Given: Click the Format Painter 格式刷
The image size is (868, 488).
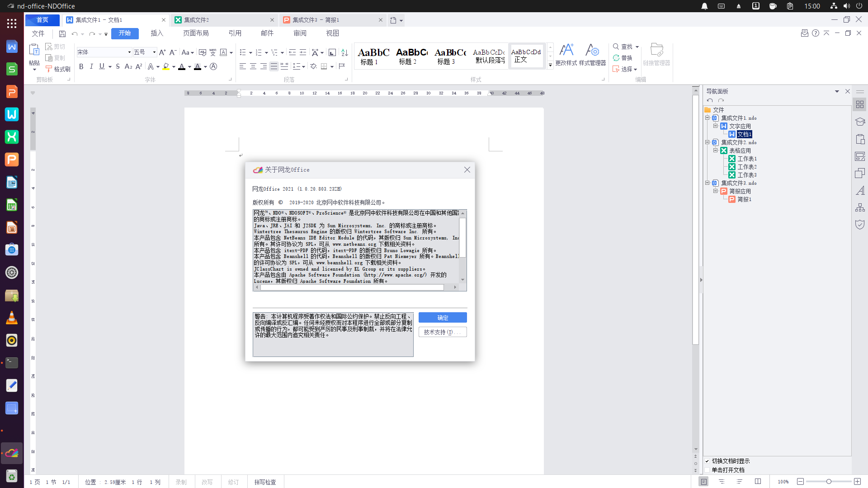Looking at the screenshot, I should coord(58,69).
